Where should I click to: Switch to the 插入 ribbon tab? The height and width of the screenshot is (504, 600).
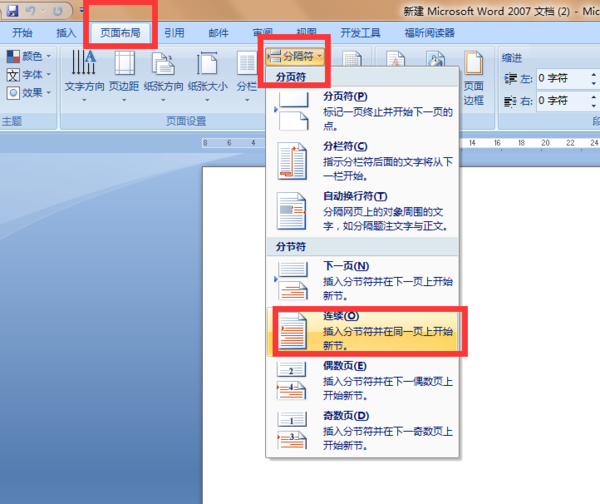pyautogui.click(x=66, y=33)
